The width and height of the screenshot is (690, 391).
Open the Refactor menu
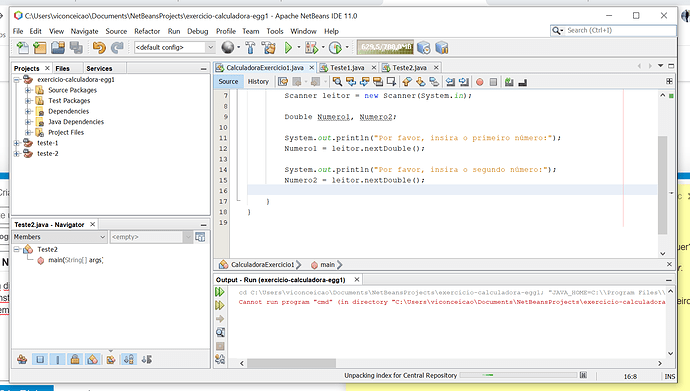point(147,31)
